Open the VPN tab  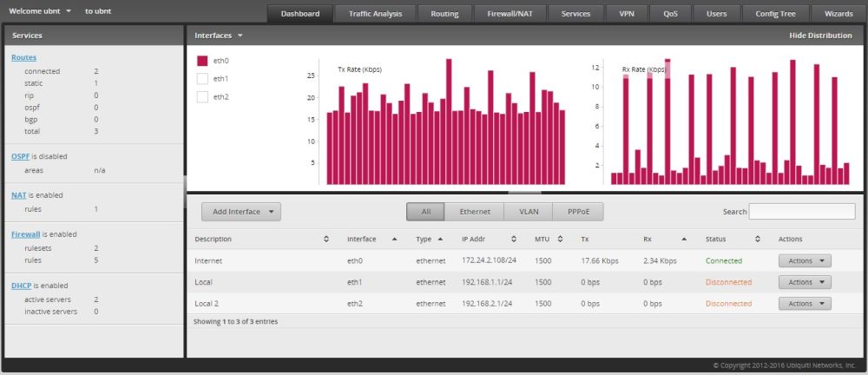[627, 14]
